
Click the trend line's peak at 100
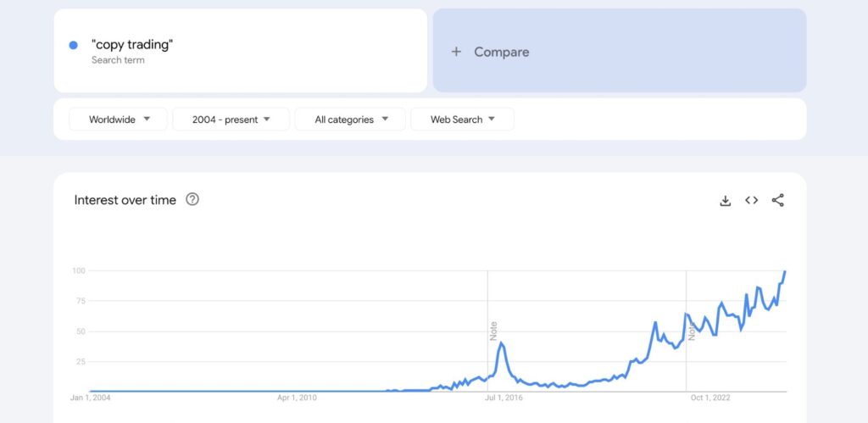[785, 271]
